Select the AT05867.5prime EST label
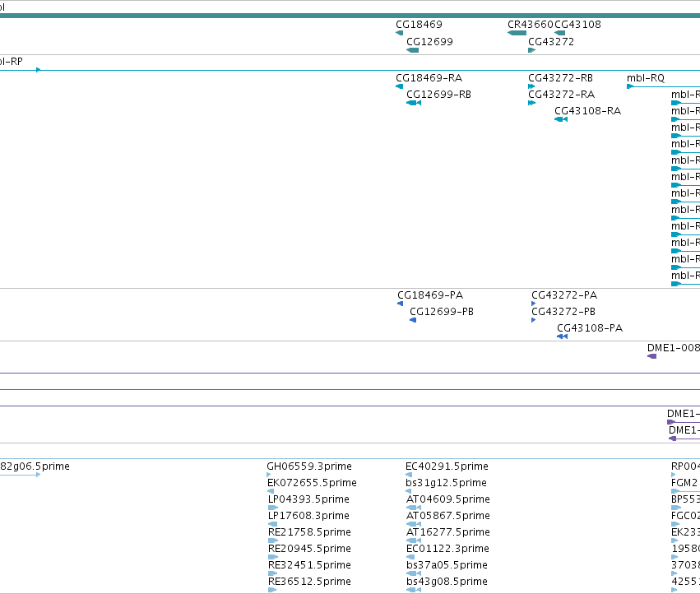The image size is (700, 594). (x=448, y=516)
